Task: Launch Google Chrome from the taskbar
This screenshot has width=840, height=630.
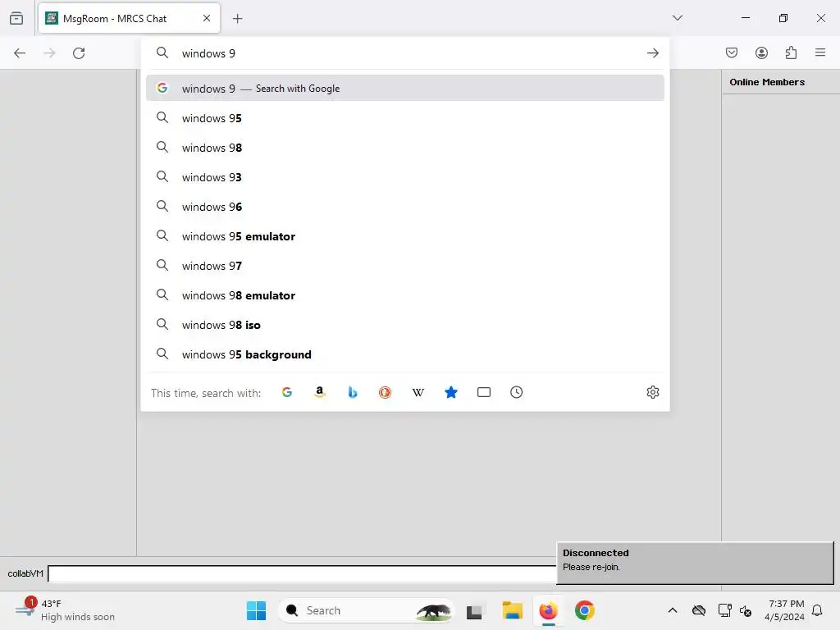Action: tap(584, 610)
